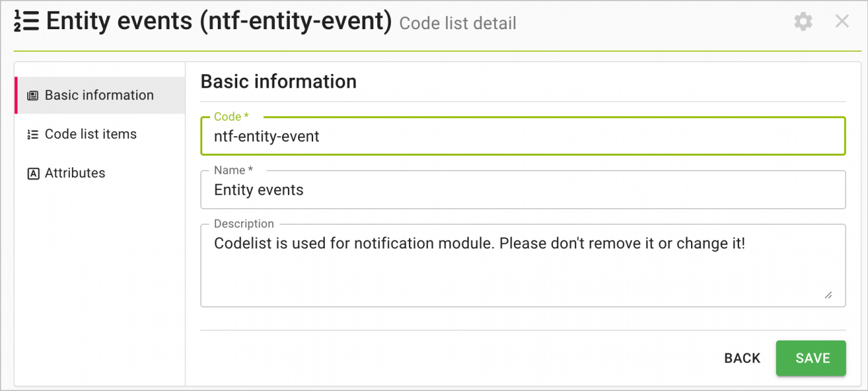Grab the Description textarea resize handle
This screenshot has height=391, width=868.
(x=828, y=294)
